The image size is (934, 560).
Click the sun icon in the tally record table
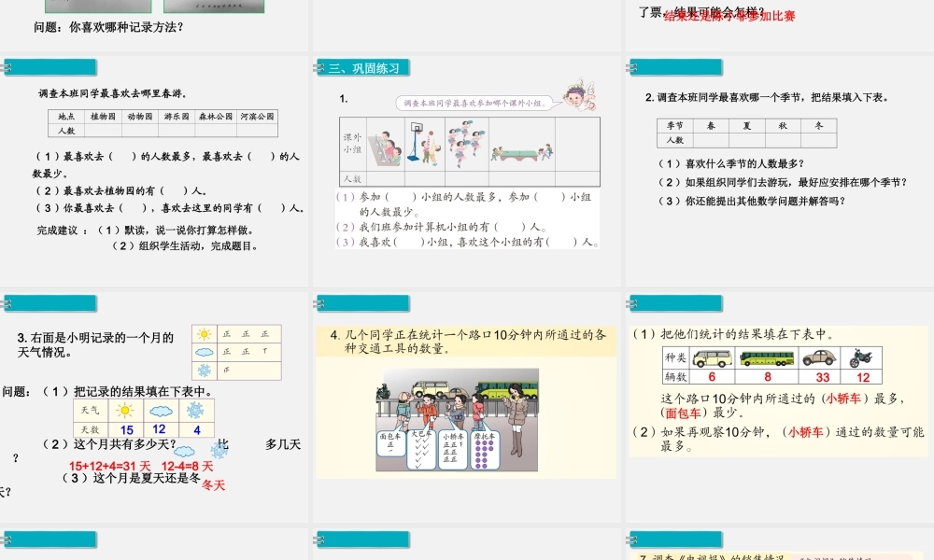point(204,334)
